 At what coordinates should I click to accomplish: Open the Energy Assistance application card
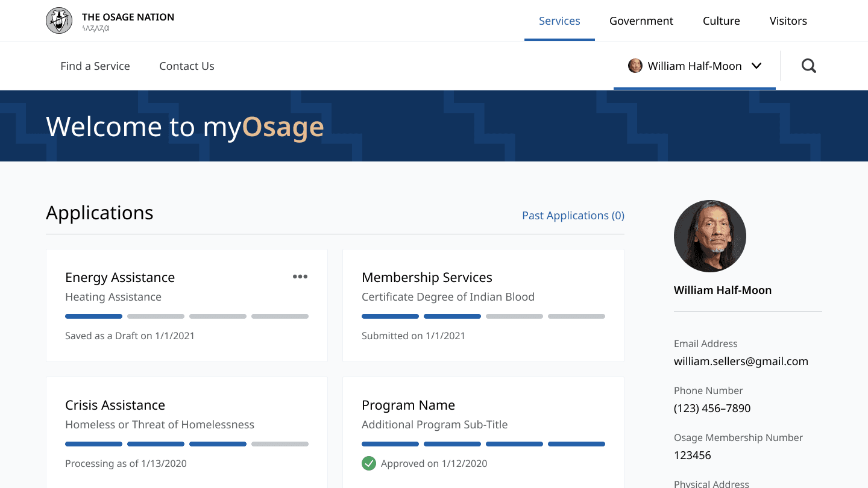coord(187,305)
